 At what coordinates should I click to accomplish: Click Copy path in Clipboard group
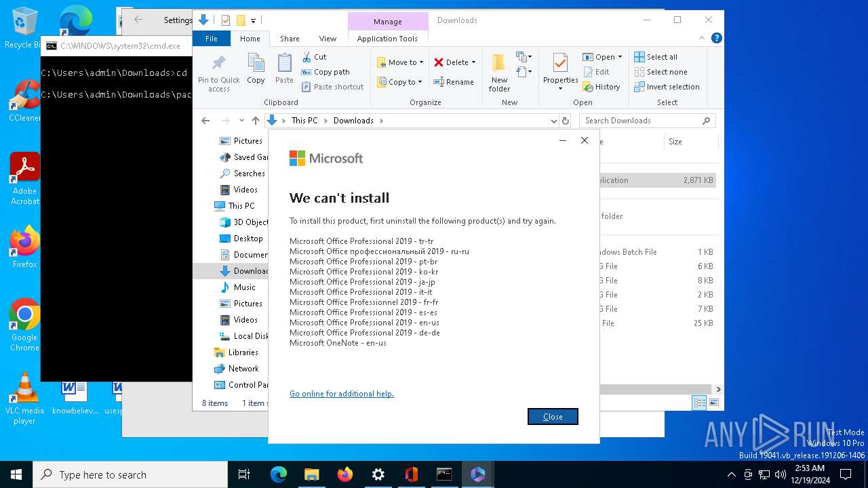point(325,72)
